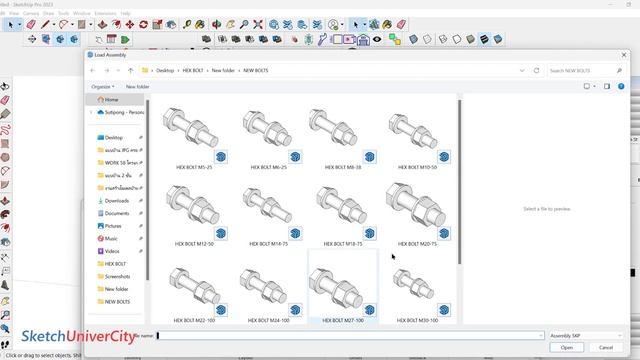640x360 pixels.
Task: Open the Draw menu
Action: tap(49, 13)
